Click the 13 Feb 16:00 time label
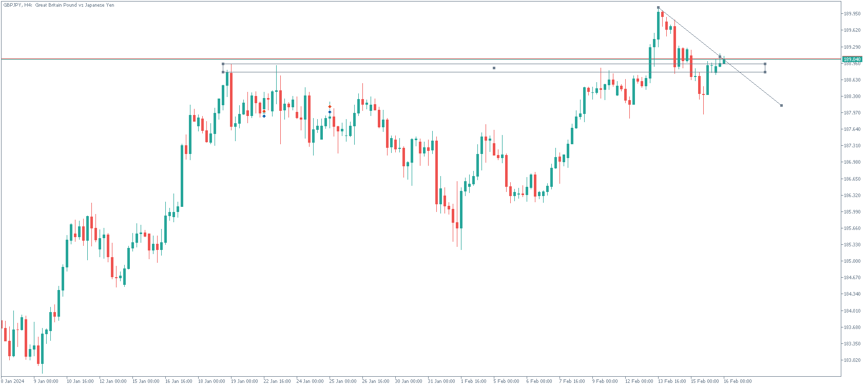This screenshot has width=868, height=387. tap(672, 381)
